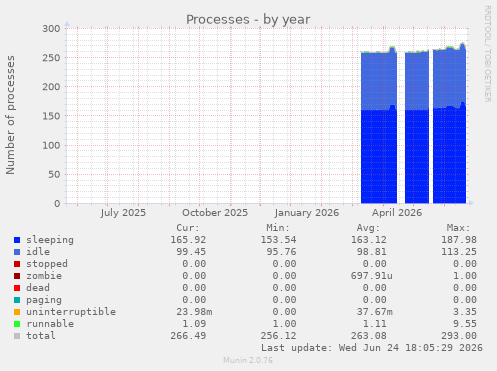Image resolution: width=497 pixels, height=371 pixels.
Task: Click sleeping minimum value 153.54
Action: coord(278,240)
